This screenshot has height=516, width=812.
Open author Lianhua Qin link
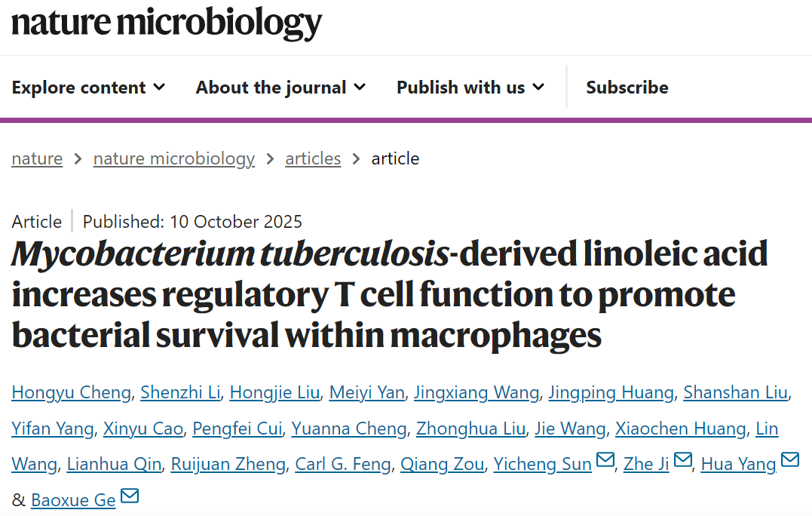(114, 464)
